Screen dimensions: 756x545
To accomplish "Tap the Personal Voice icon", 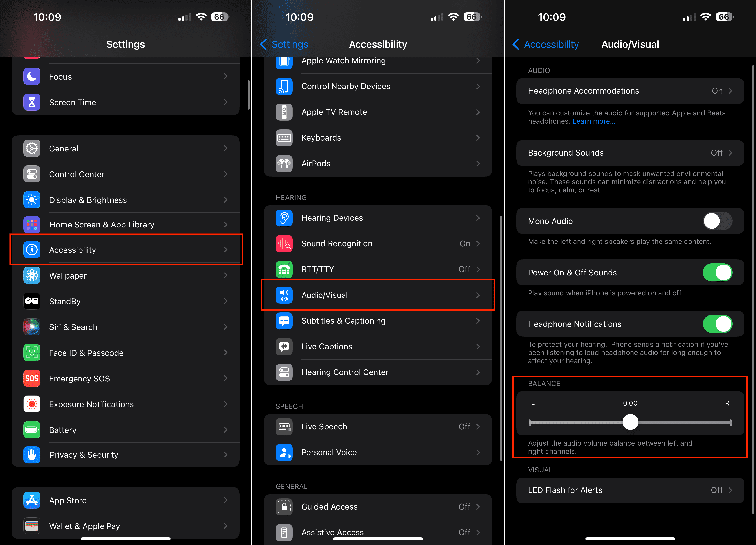I will [x=284, y=452].
